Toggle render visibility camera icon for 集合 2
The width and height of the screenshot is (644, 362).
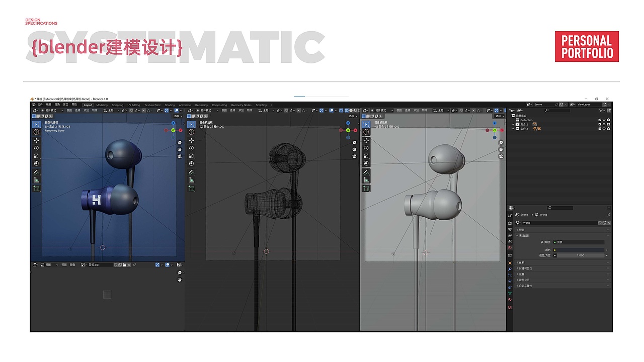click(608, 125)
